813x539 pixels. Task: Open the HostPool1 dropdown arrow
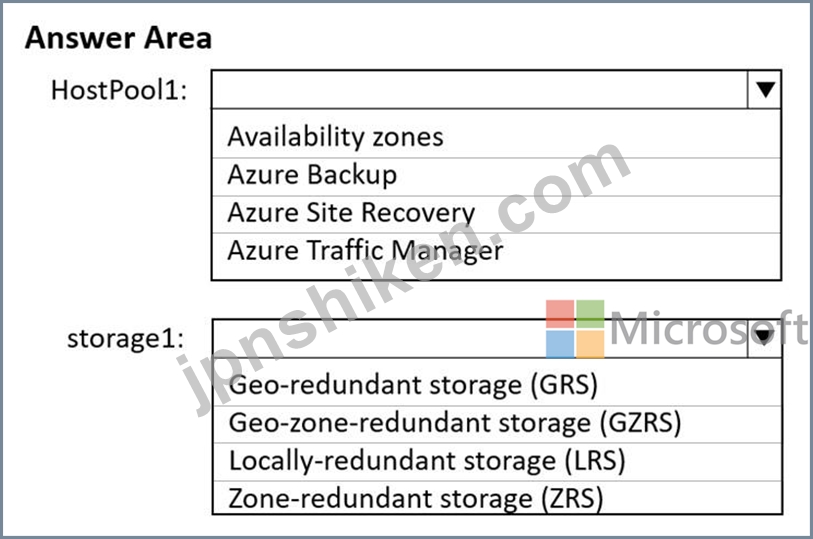pos(765,90)
